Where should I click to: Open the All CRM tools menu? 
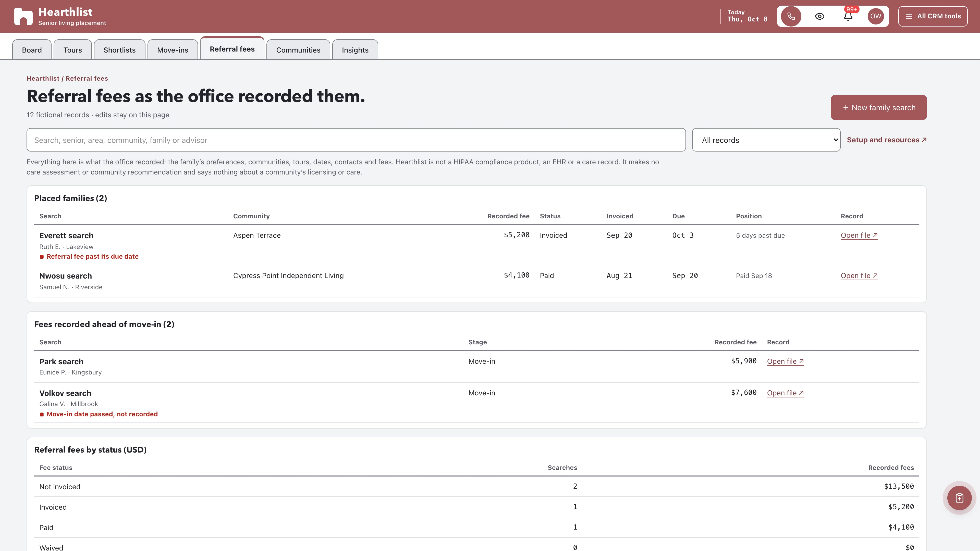coord(933,16)
